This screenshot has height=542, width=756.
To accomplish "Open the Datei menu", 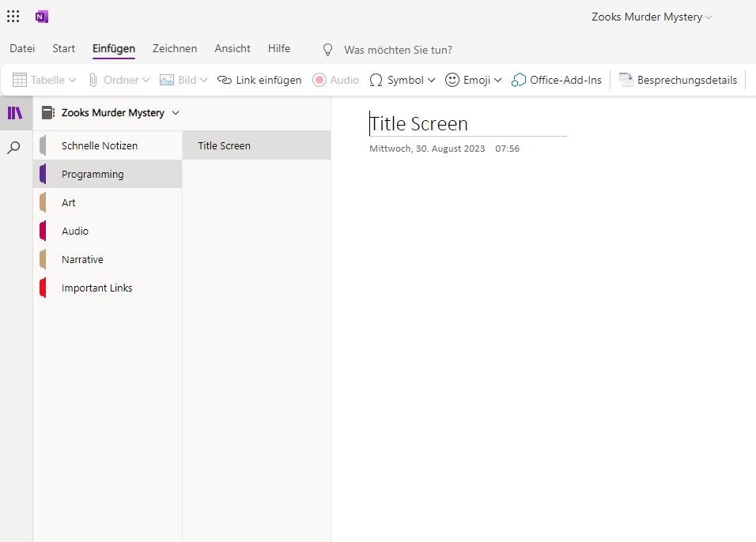I will 22,49.
